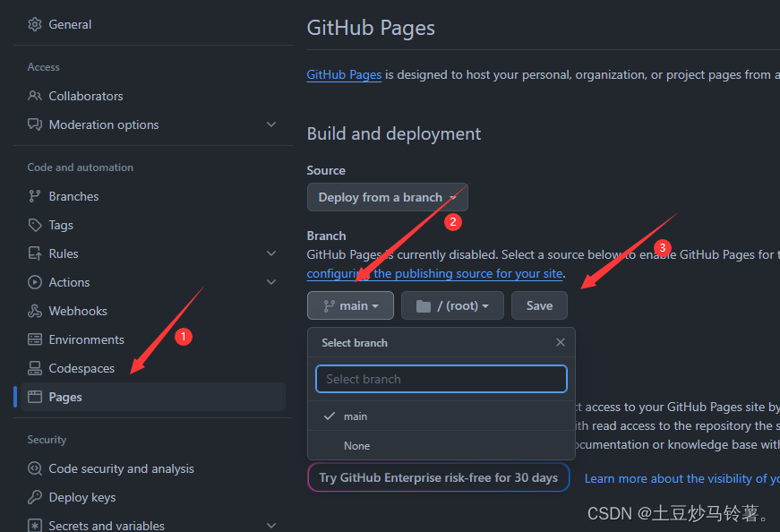Close the Select branch popup

pyautogui.click(x=561, y=342)
